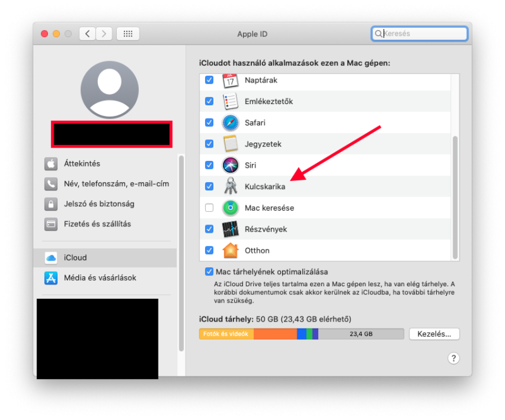Click the Apple ID window title
The height and width of the screenshot is (420, 505).
click(x=252, y=34)
